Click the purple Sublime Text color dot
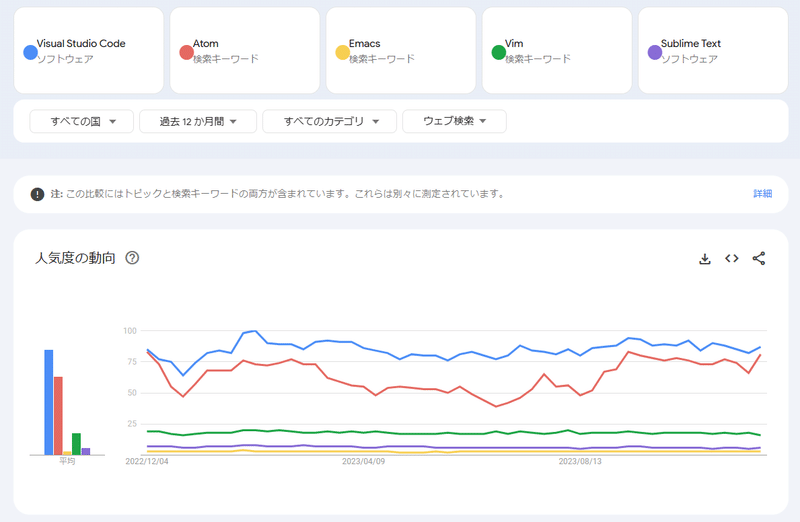The width and height of the screenshot is (800, 522). click(655, 52)
